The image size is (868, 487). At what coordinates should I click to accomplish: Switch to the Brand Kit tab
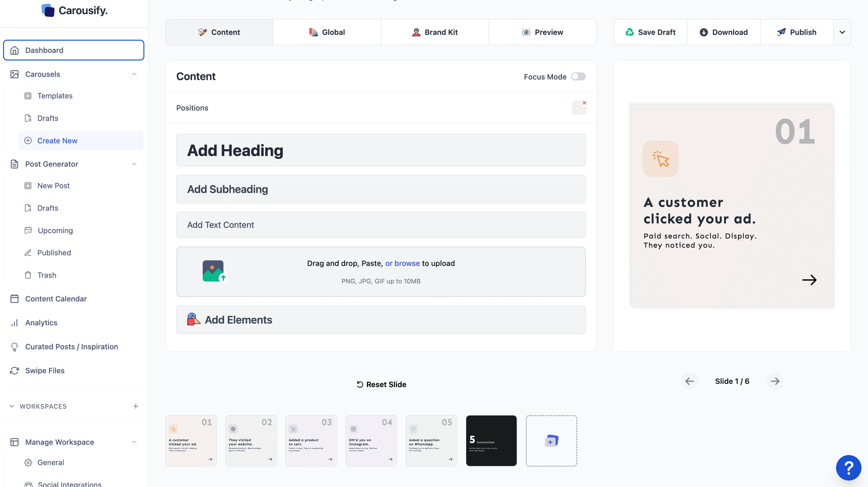[435, 32]
